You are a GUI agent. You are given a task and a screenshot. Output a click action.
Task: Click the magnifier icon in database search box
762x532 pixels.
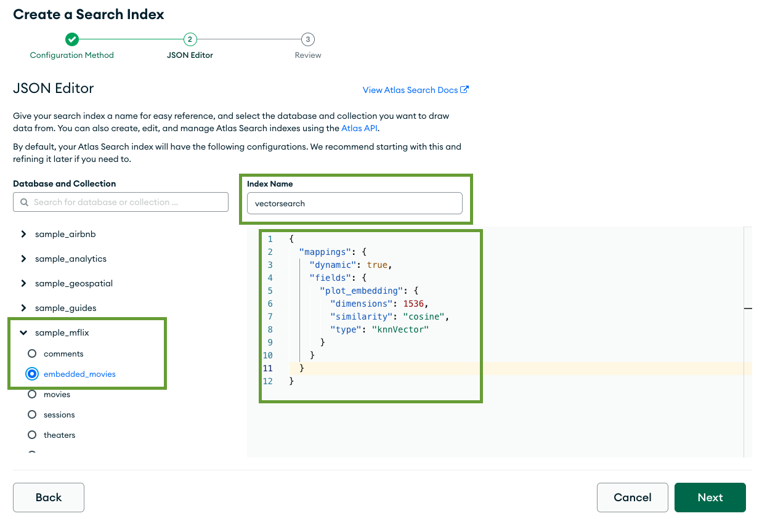pos(25,202)
